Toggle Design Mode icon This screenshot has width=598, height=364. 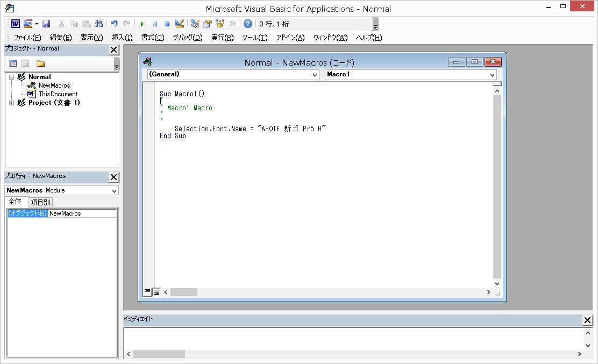pyautogui.click(x=179, y=24)
